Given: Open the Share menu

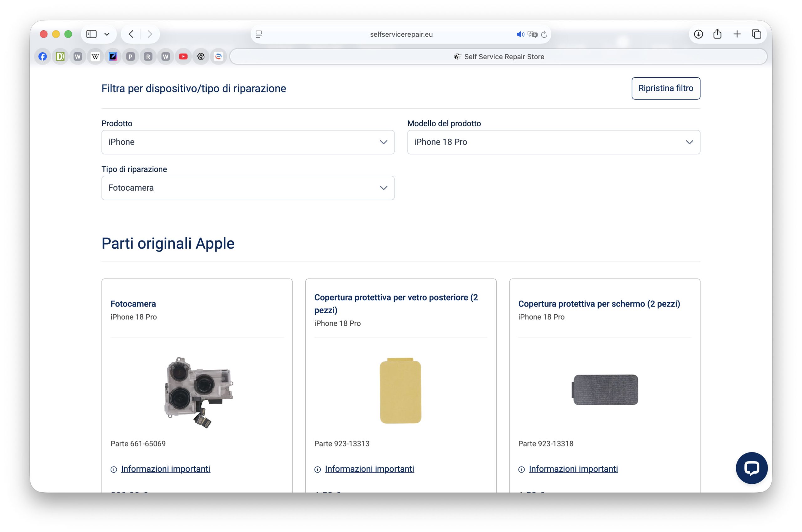Looking at the screenshot, I should (x=717, y=34).
